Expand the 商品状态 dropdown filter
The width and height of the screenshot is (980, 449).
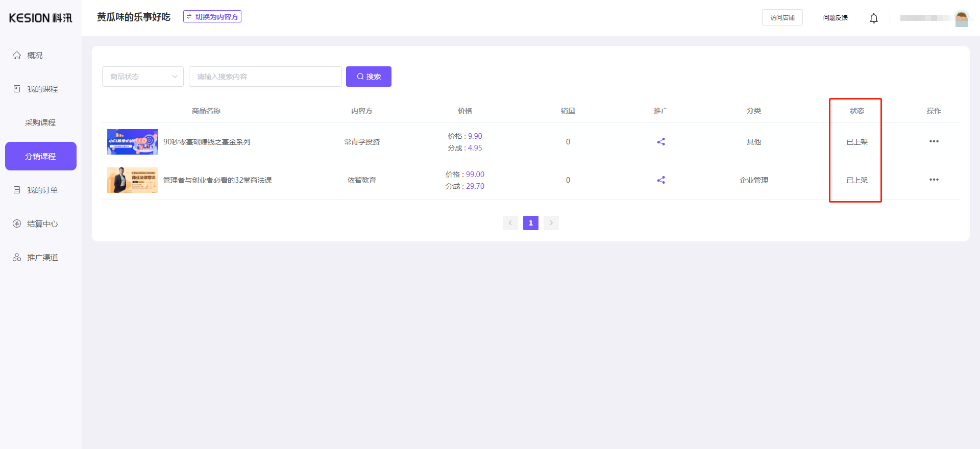tap(142, 77)
